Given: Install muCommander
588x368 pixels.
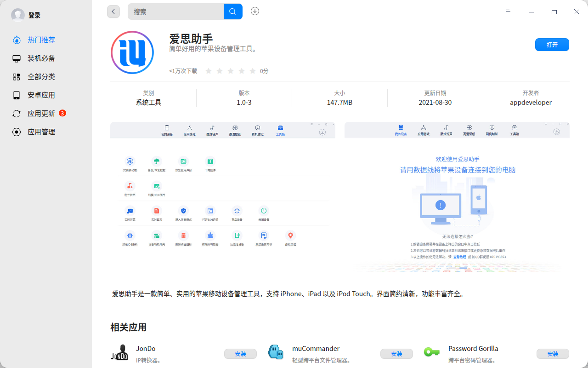Looking at the screenshot, I should coord(396,354).
